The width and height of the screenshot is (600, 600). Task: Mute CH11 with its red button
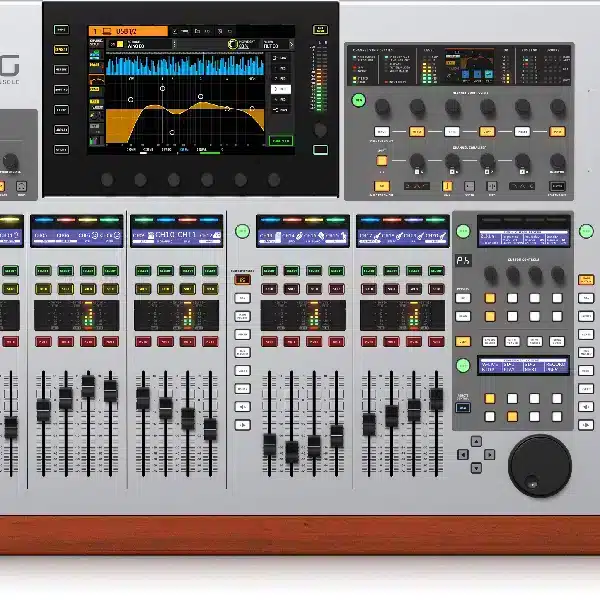pyautogui.click(x=188, y=342)
